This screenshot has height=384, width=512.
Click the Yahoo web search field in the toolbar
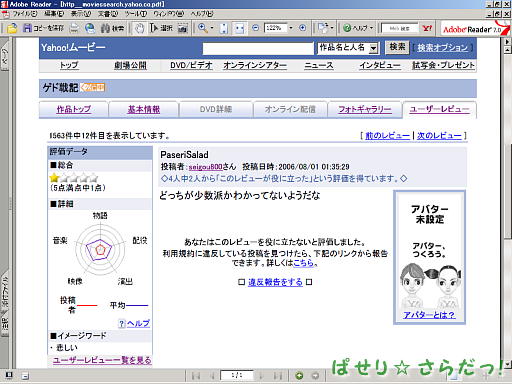pos(399,28)
